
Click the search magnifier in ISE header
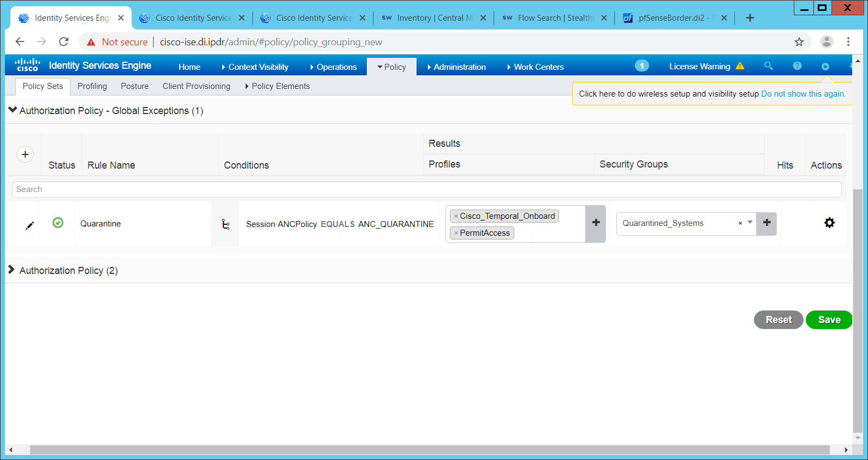point(768,66)
